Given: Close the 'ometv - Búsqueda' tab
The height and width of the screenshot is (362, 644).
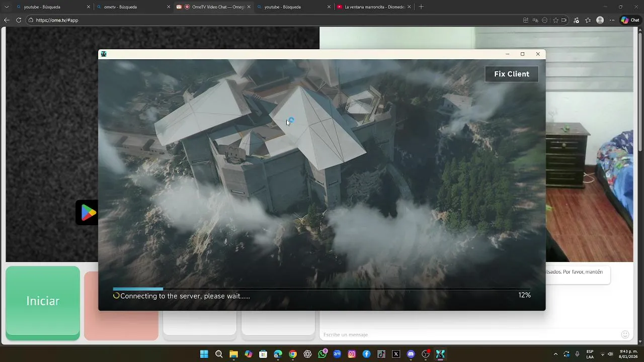Looking at the screenshot, I should [x=169, y=7].
